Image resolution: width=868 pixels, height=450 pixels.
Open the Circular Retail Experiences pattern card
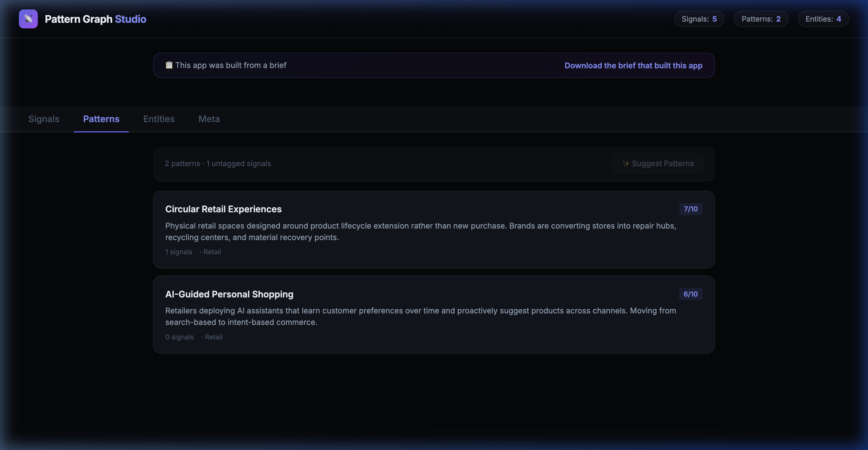[x=433, y=229]
